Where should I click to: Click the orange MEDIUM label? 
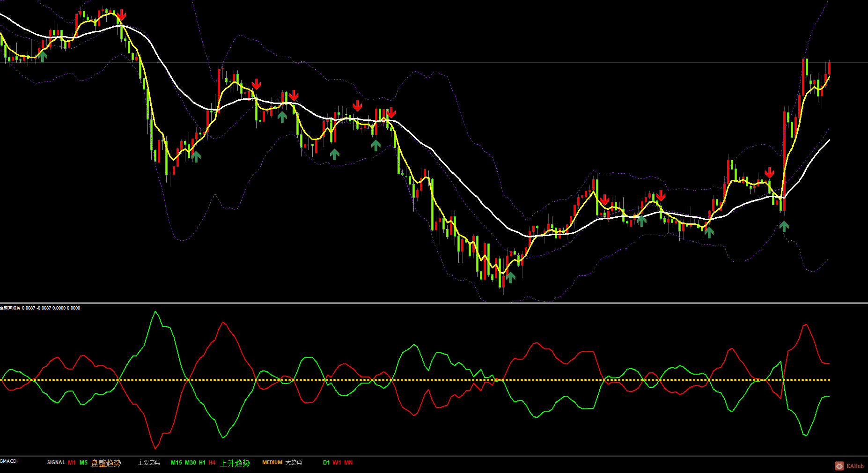click(272, 463)
